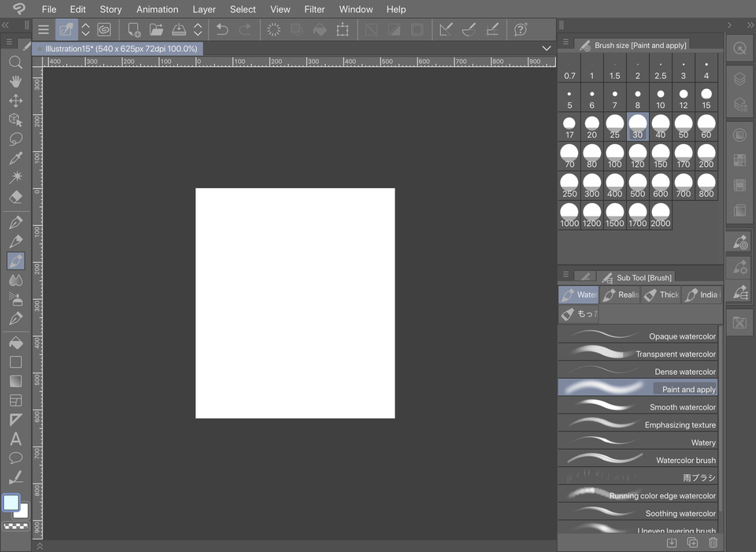Click the Undo arrow in toolbar
The image size is (756, 552).
222,29
